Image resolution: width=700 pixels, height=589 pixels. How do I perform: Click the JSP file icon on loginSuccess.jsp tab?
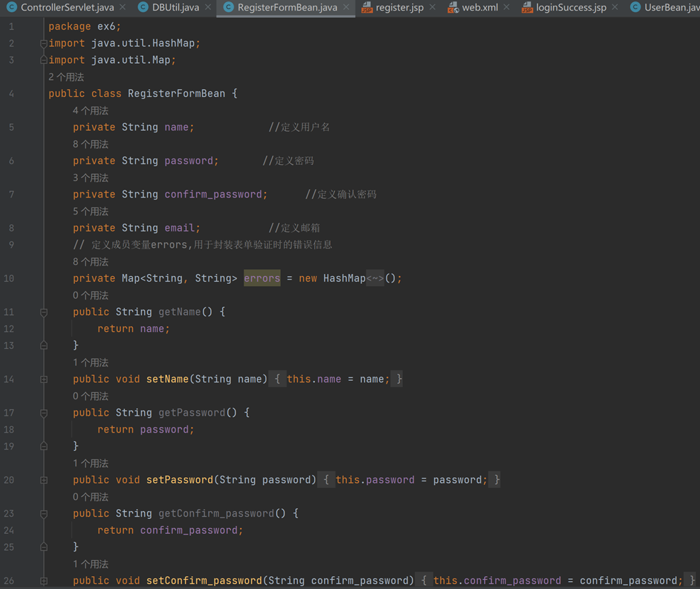pos(527,7)
